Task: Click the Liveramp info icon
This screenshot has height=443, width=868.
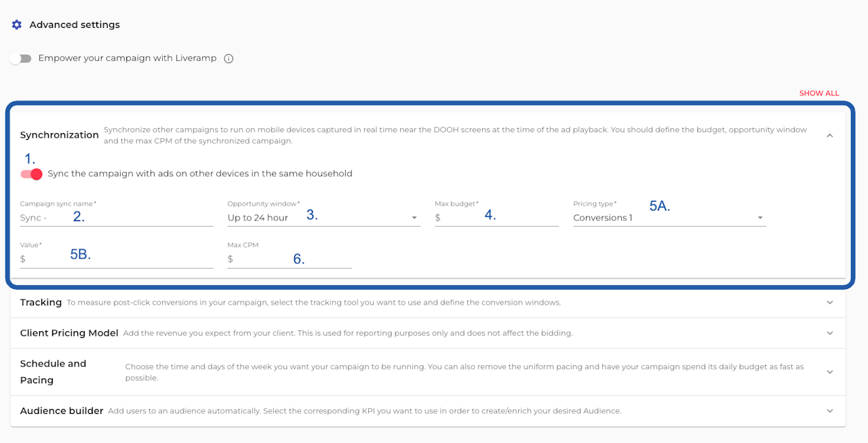Action: [x=229, y=58]
